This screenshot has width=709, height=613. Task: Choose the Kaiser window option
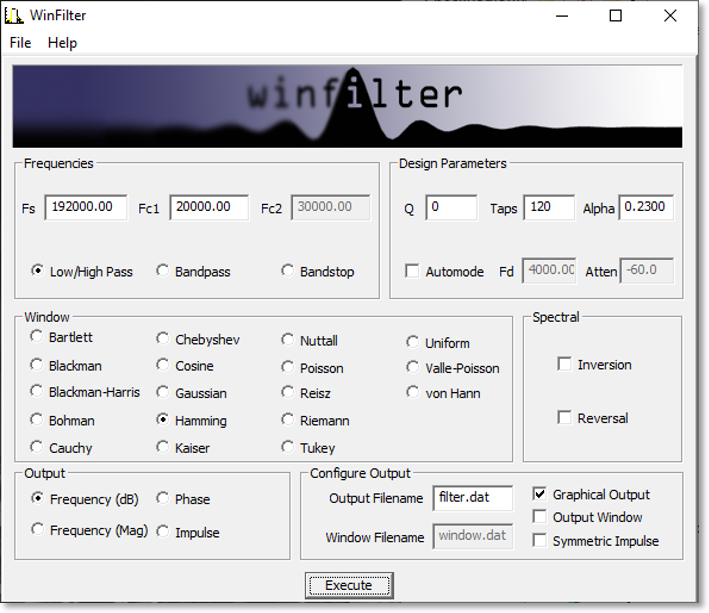[163, 448]
